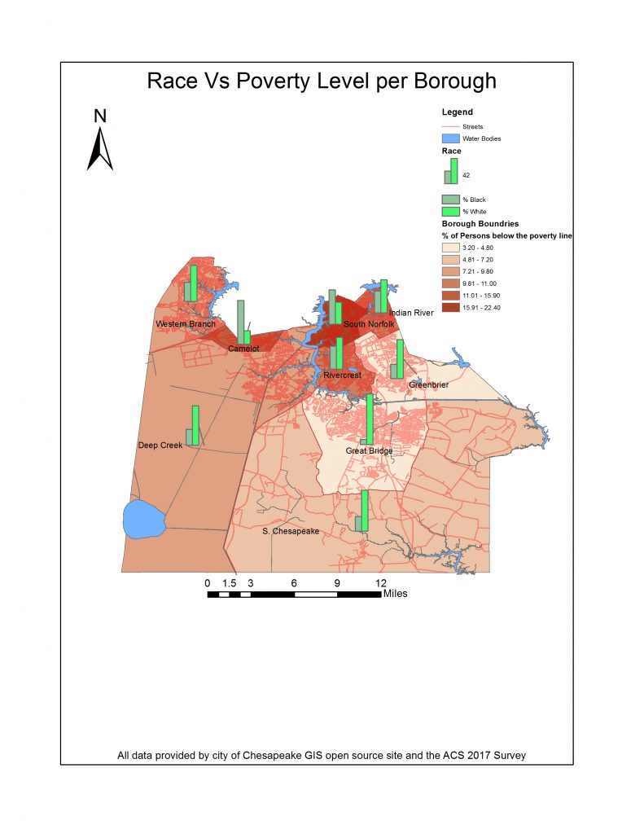Click the Deep Creek bar chart
This screenshot has width=644, height=834.
(192, 425)
